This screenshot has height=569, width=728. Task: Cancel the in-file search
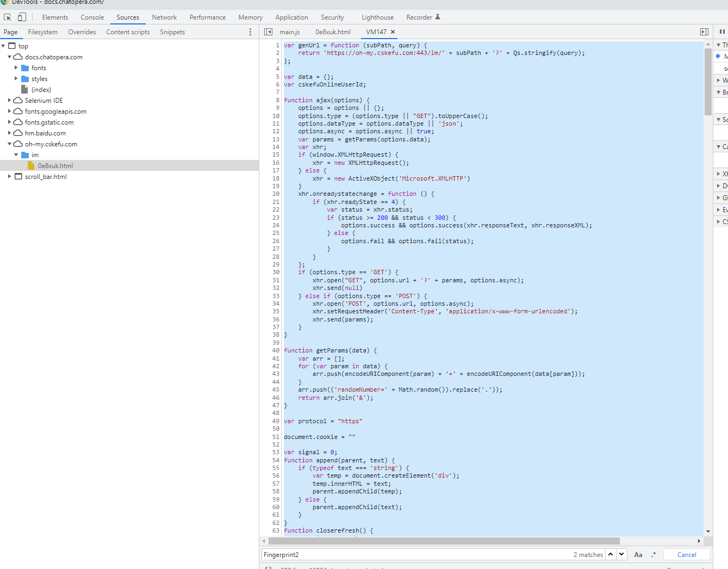(687, 555)
